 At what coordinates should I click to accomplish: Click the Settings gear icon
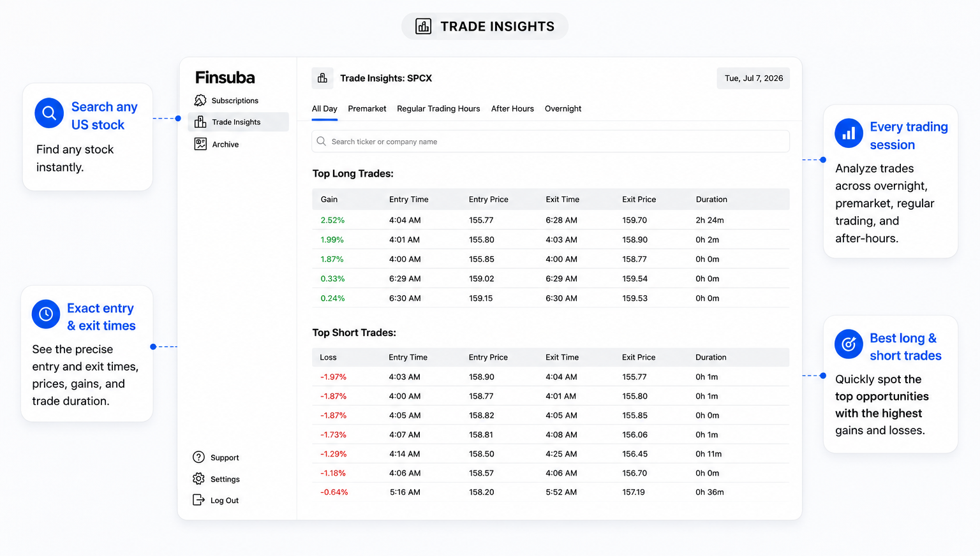point(199,479)
